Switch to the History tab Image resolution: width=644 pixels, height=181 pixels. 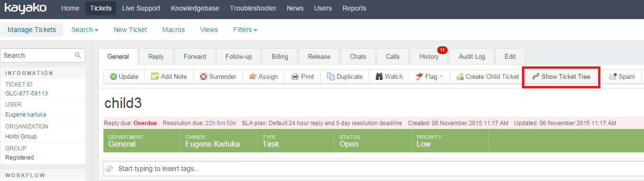[x=429, y=56]
